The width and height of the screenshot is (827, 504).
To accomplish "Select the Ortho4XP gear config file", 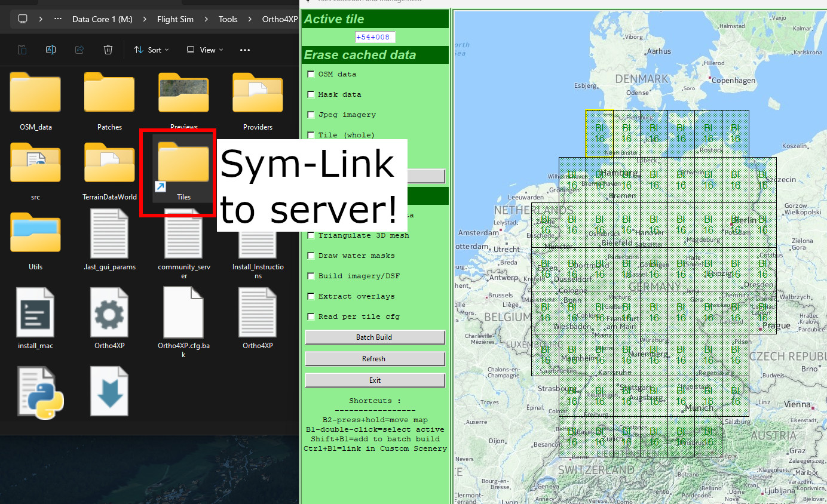I will pyautogui.click(x=109, y=318).
